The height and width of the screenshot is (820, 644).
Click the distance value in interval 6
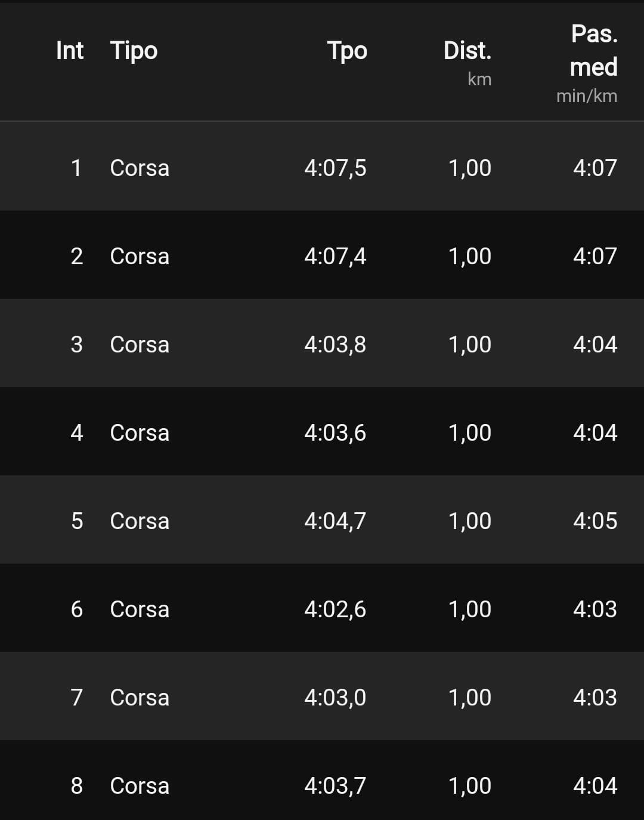tap(470, 609)
